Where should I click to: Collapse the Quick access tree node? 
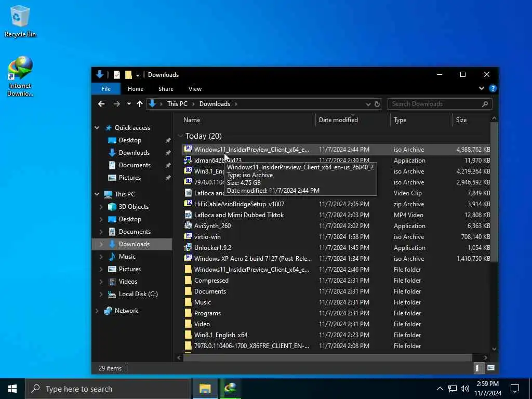[x=97, y=128]
